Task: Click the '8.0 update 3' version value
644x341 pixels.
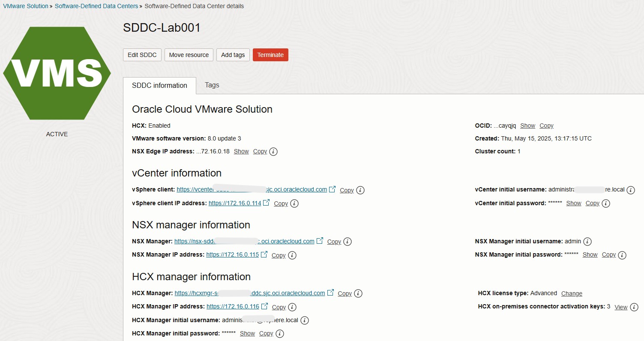Action: 225,138
